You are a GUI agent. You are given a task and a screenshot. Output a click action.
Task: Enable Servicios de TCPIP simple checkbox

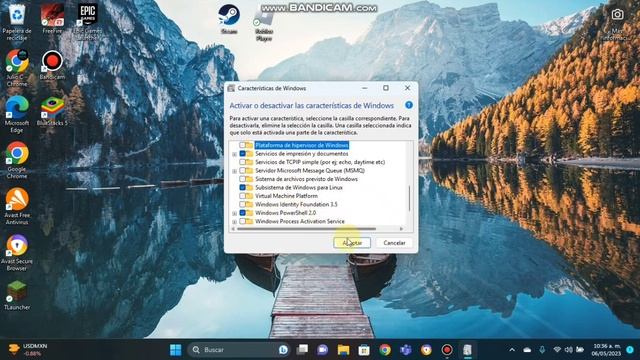(x=242, y=162)
